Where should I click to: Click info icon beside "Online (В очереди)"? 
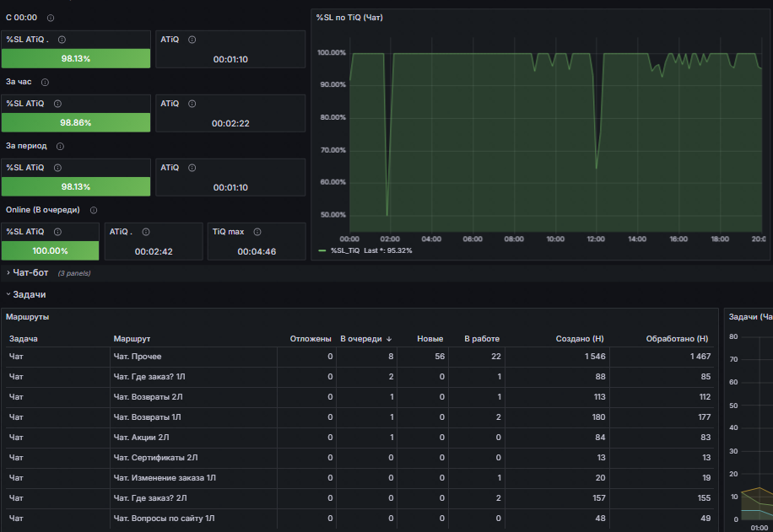pyautogui.click(x=94, y=210)
